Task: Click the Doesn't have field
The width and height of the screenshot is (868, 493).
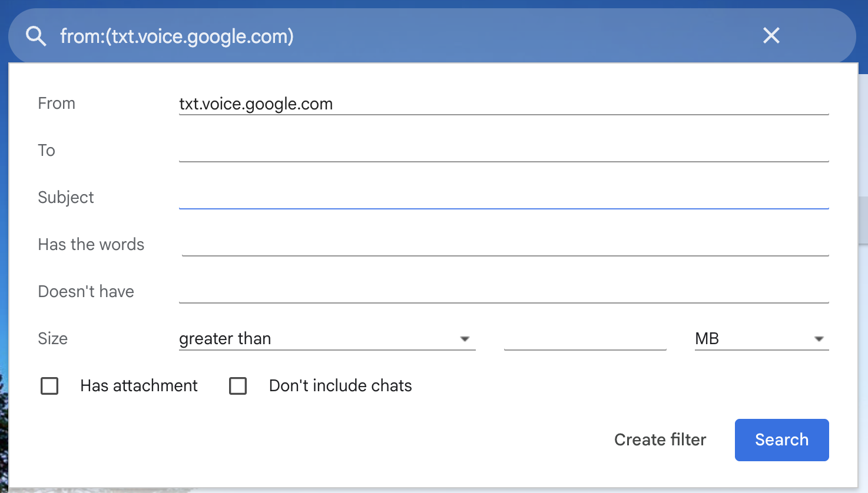Action: [503, 292]
